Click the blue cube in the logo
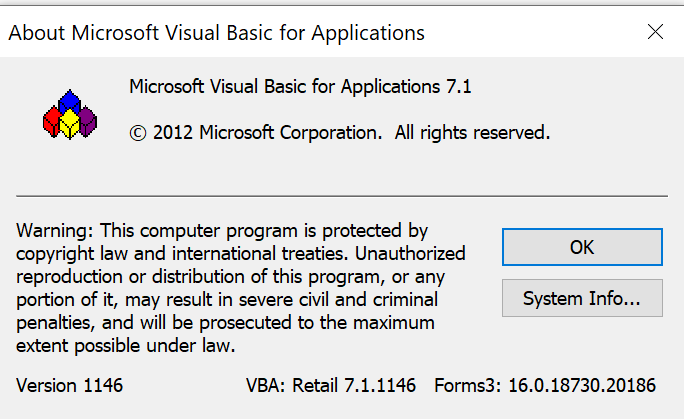Screen dimensions: 684x419 click(x=69, y=101)
